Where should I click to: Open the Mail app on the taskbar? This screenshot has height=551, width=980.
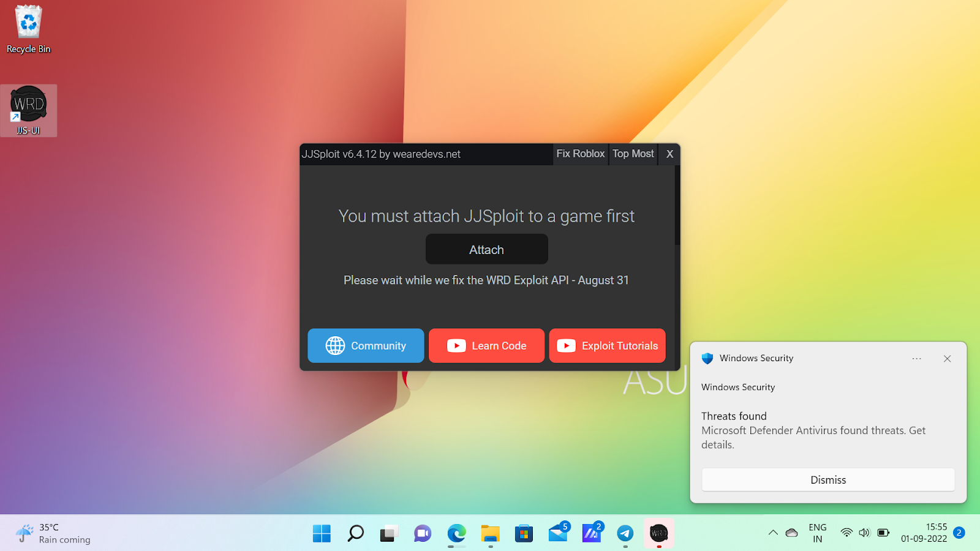558,533
